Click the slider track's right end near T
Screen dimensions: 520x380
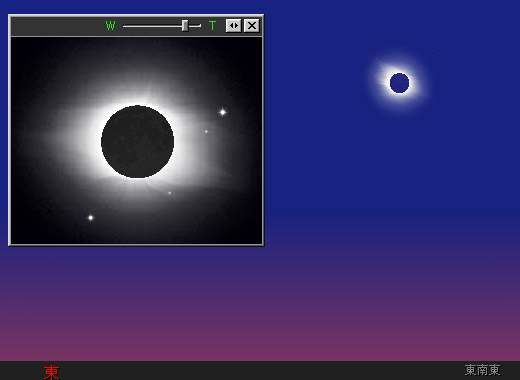click(198, 26)
